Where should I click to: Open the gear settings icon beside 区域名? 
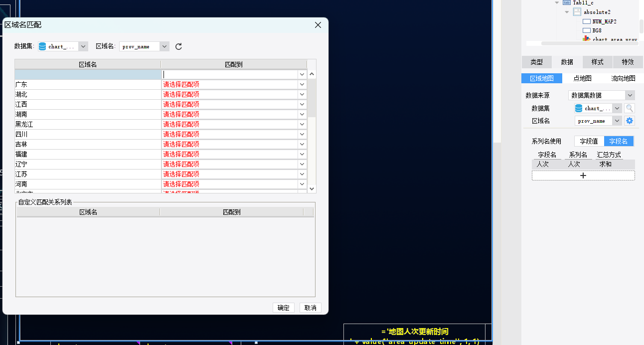click(630, 121)
